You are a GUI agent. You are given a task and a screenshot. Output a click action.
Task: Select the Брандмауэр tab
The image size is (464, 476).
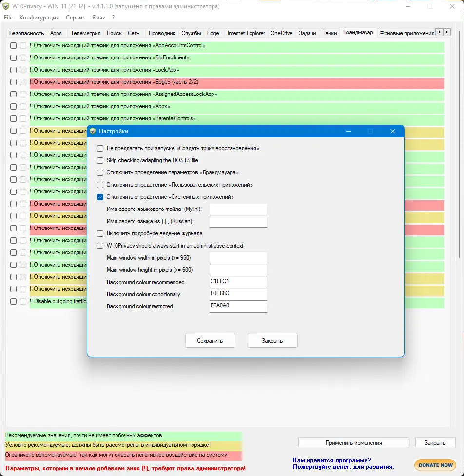click(358, 32)
